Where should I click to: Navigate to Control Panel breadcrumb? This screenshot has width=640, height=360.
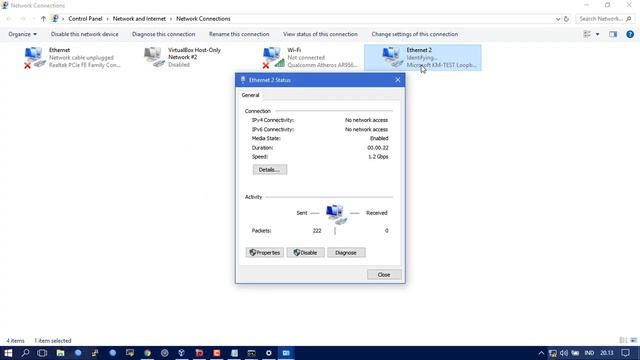coord(85,19)
